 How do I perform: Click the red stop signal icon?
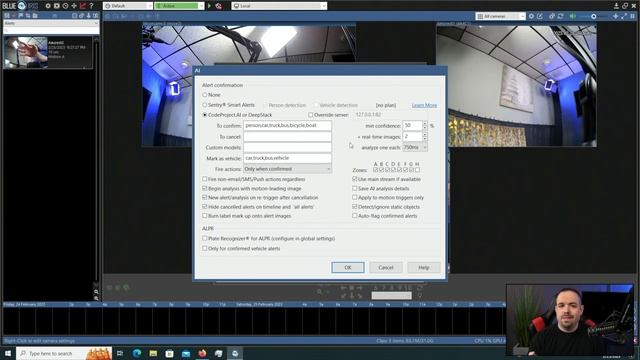[x=219, y=6]
